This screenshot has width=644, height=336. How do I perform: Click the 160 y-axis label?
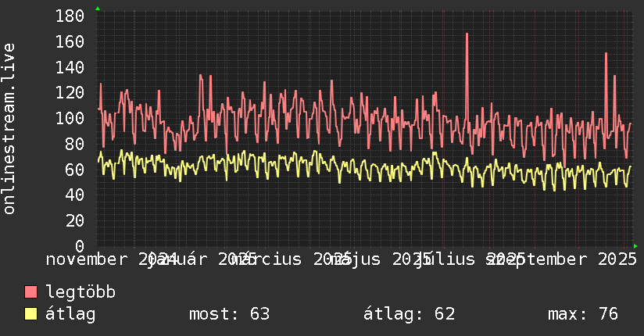point(70,42)
